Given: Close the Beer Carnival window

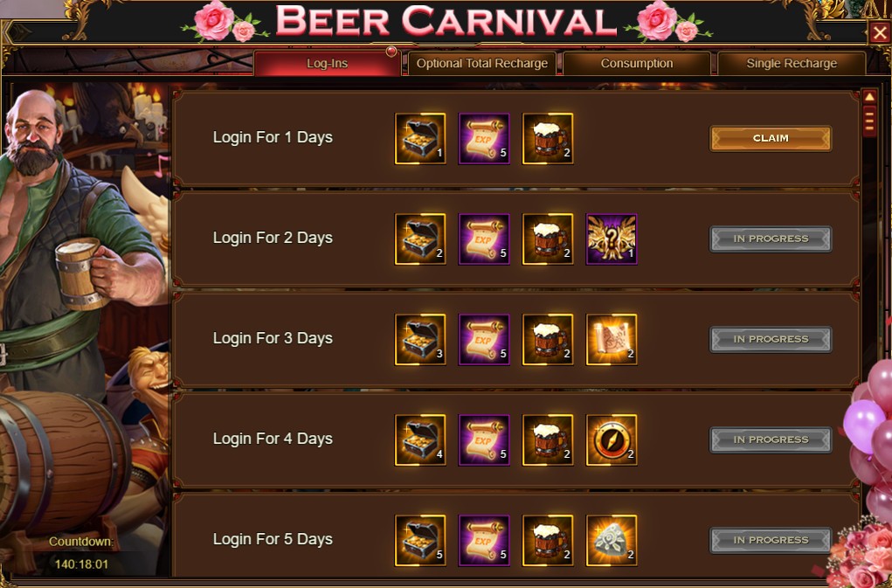Looking at the screenshot, I should (x=880, y=32).
